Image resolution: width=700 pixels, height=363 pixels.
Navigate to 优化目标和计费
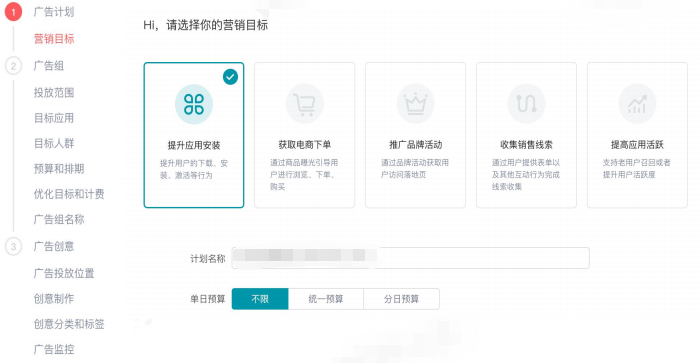pyautogui.click(x=69, y=194)
